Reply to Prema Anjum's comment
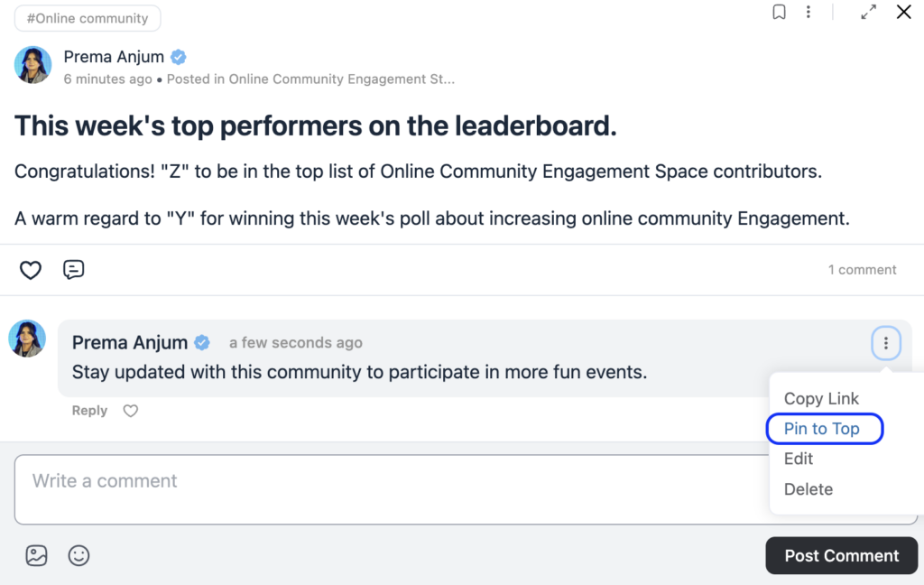The image size is (924, 585). pyautogui.click(x=89, y=410)
